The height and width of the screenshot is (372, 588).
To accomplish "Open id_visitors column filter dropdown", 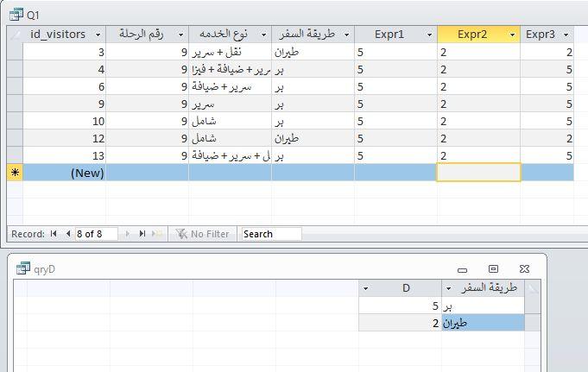I will click(98, 35).
